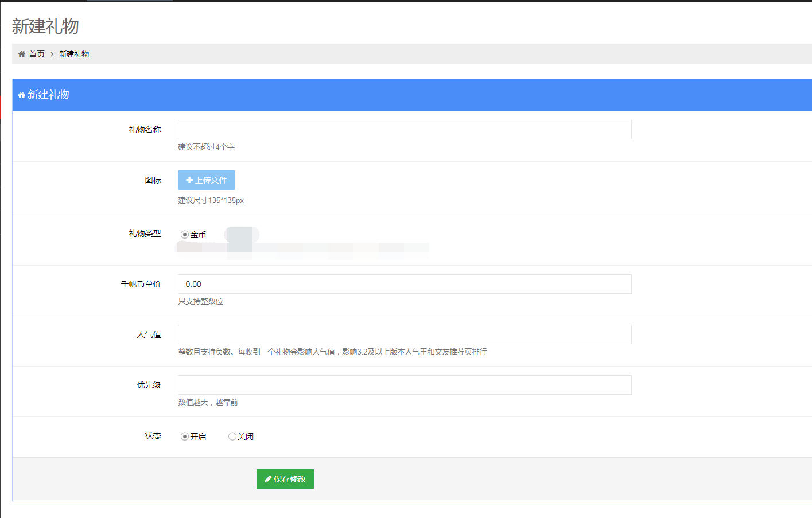Screen dimensions: 812x518
Task: Click the 建议不超过4个字 hint text
Action: [206, 147]
